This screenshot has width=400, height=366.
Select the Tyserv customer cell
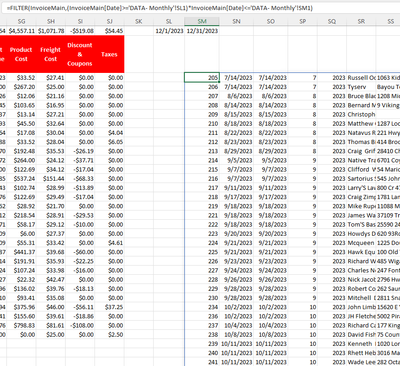coord(361,87)
